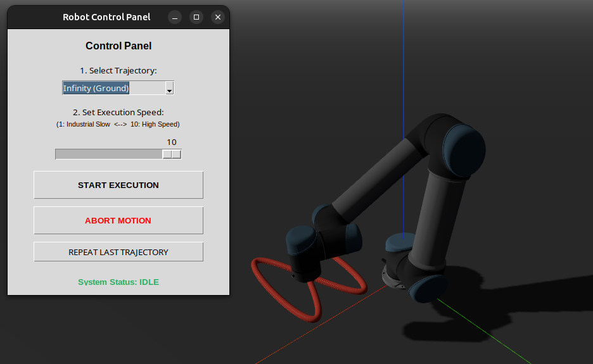The height and width of the screenshot is (364, 593).
Task: Click the speed range hint text
Action: (118, 124)
